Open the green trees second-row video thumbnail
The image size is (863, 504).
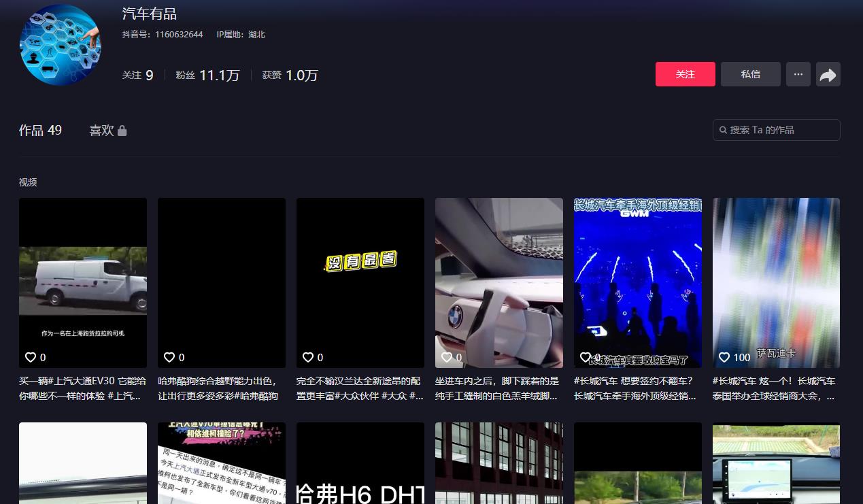point(638,463)
